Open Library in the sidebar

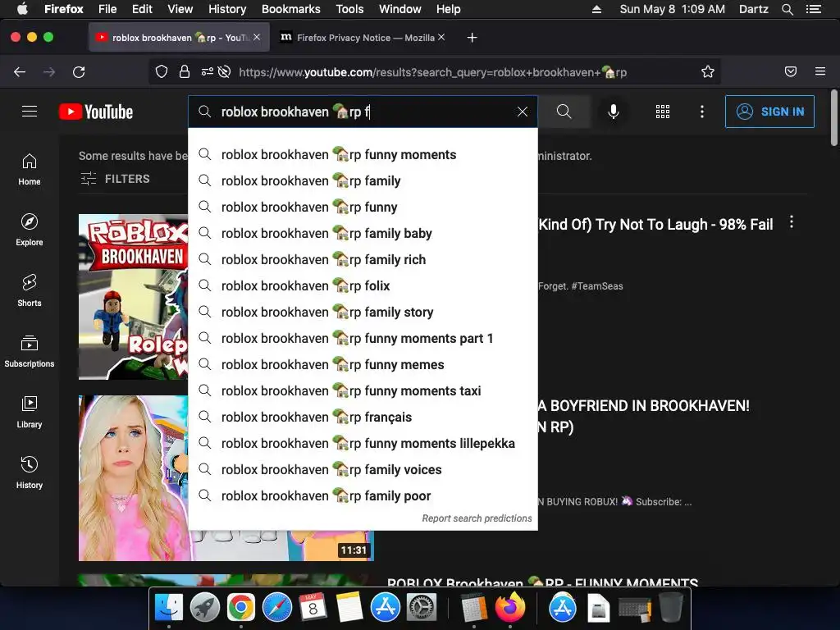[x=30, y=412]
